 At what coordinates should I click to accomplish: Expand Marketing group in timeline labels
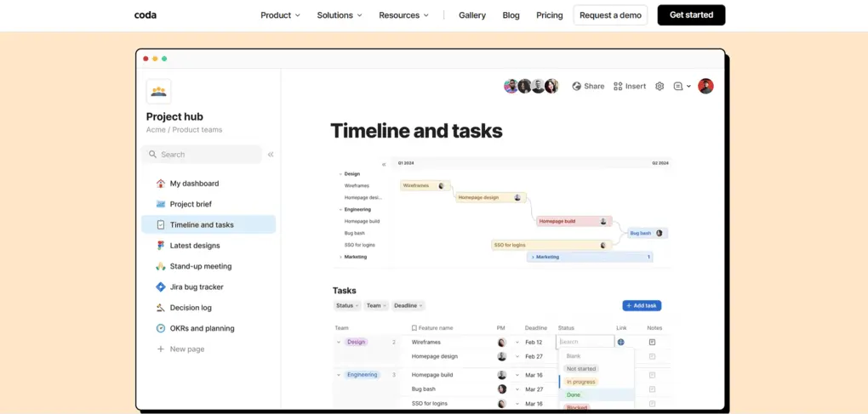340,257
